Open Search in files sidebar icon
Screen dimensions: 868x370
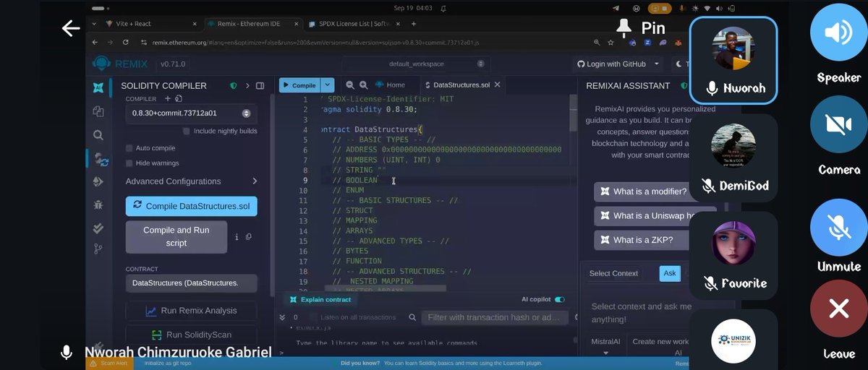click(x=98, y=134)
